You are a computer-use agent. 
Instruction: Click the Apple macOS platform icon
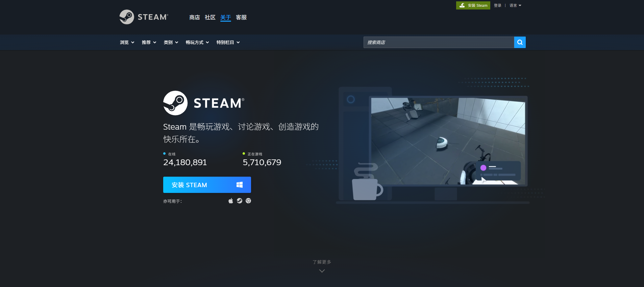231,201
